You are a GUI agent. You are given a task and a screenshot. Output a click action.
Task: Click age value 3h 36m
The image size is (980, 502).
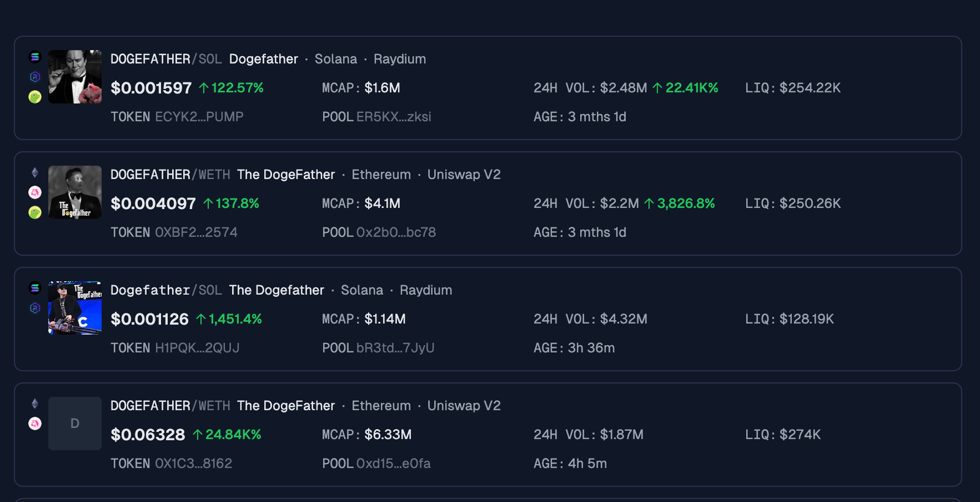[x=591, y=348]
